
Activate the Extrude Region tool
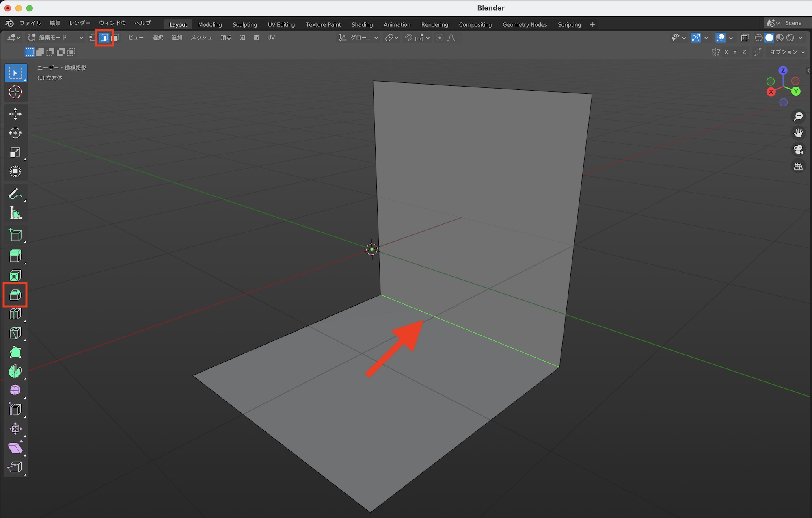pos(15,256)
